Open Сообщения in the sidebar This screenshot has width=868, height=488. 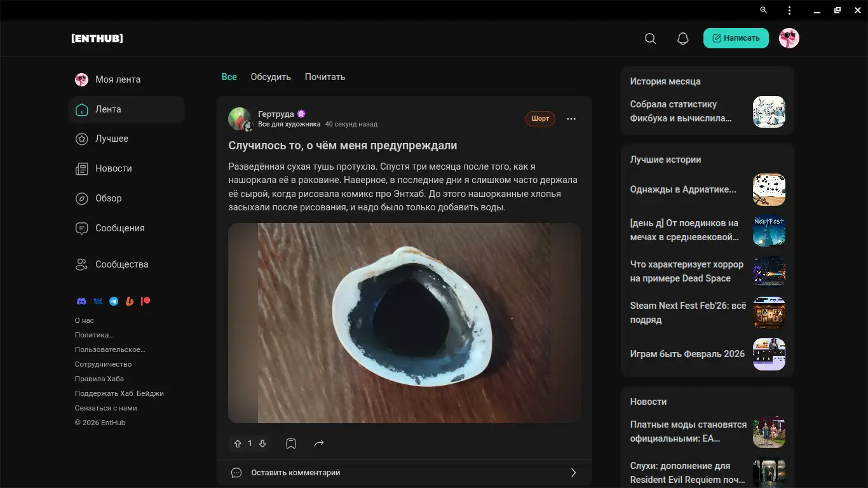point(119,228)
